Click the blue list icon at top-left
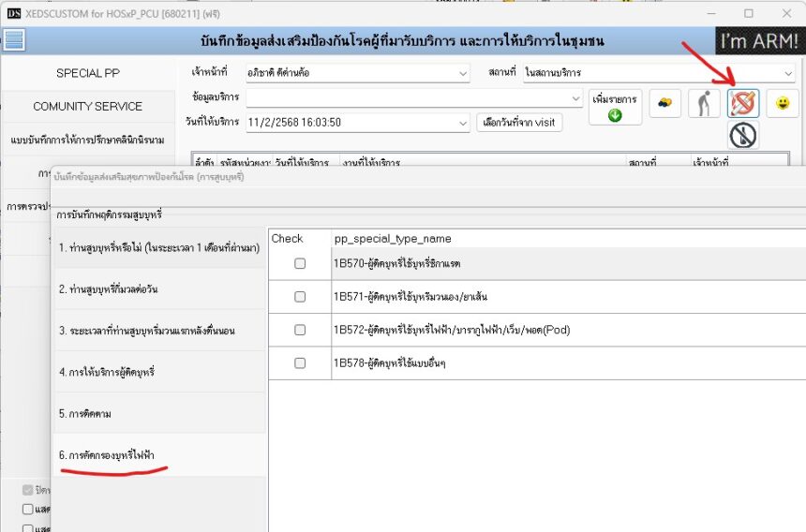Screen dimensions: 806x532 pos(14,40)
